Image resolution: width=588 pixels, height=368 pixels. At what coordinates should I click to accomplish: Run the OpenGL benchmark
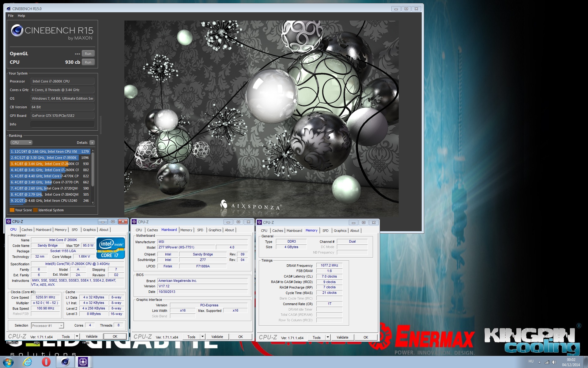point(88,54)
